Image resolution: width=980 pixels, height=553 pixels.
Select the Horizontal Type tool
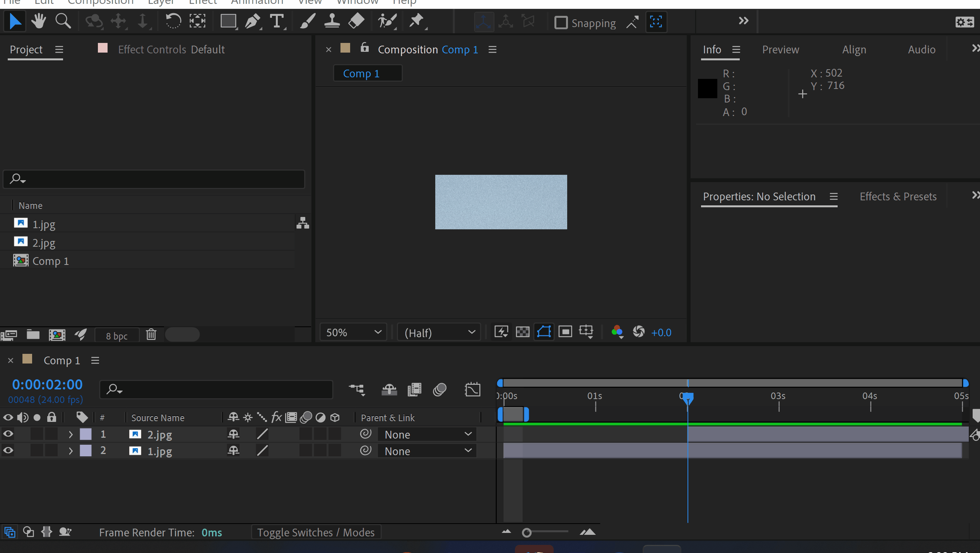click(x=277, y=21)
